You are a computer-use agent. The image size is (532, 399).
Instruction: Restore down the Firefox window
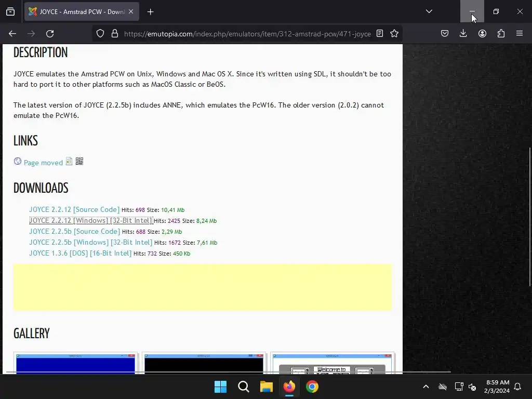[x=496, y=11]
